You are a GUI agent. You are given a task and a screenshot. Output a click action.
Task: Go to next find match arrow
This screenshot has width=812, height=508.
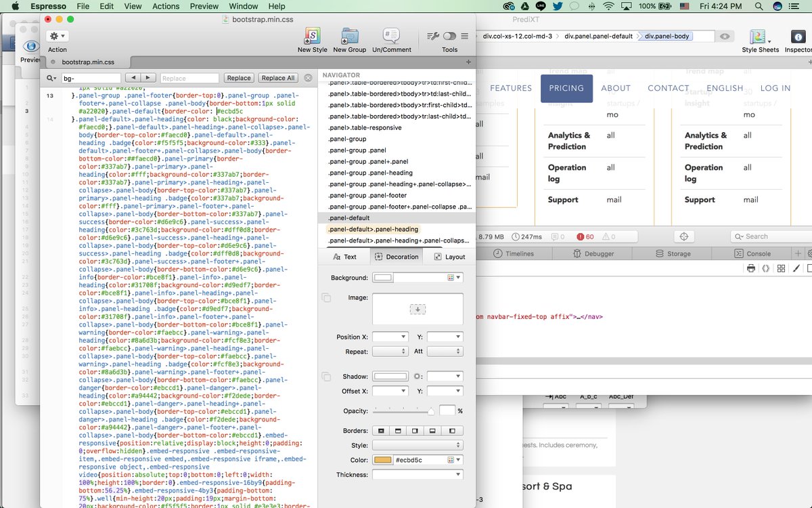tap(148, 78)
